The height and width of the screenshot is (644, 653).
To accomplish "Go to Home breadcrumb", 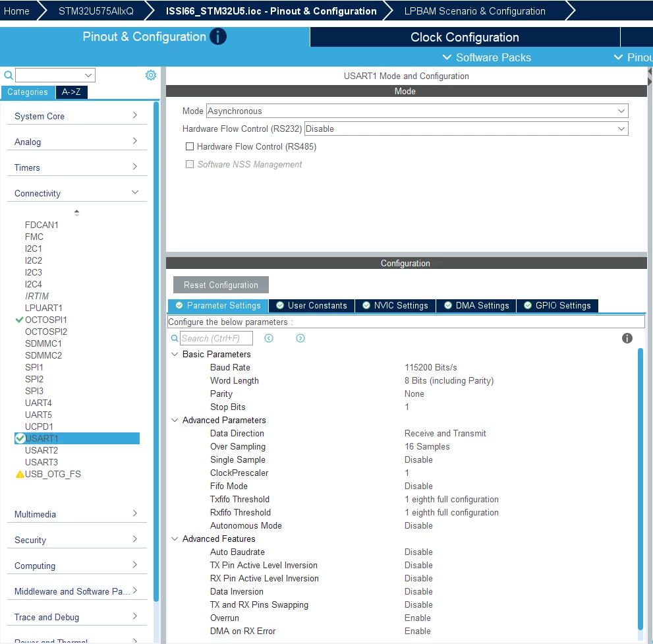I will coord(16,11).
